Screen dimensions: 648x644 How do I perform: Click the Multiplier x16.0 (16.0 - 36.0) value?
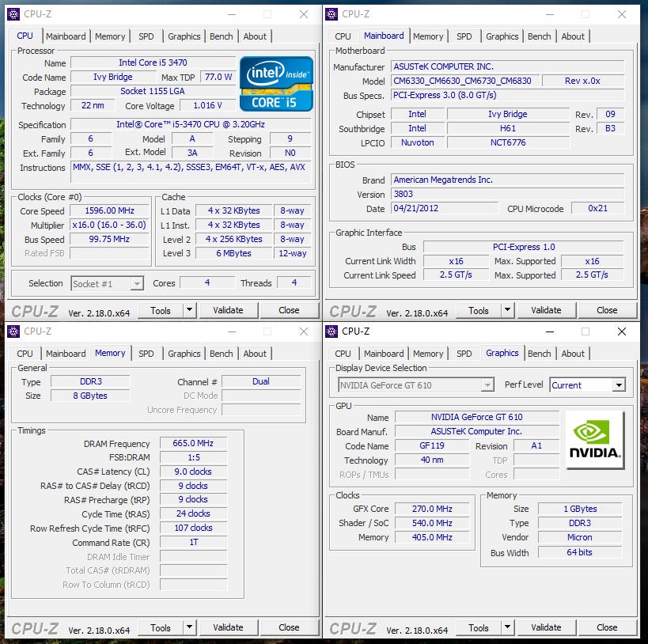(x=109, y=225)
